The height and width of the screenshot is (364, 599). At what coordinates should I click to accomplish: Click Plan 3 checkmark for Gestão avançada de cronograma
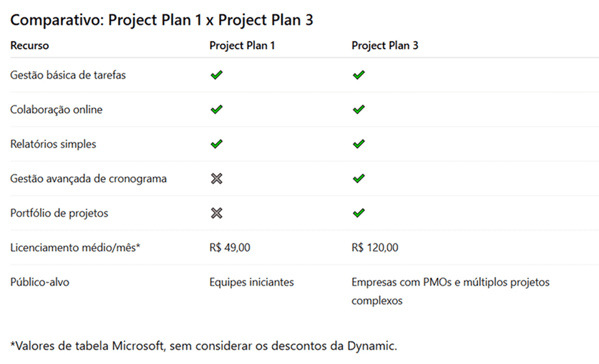click(358, 179)
